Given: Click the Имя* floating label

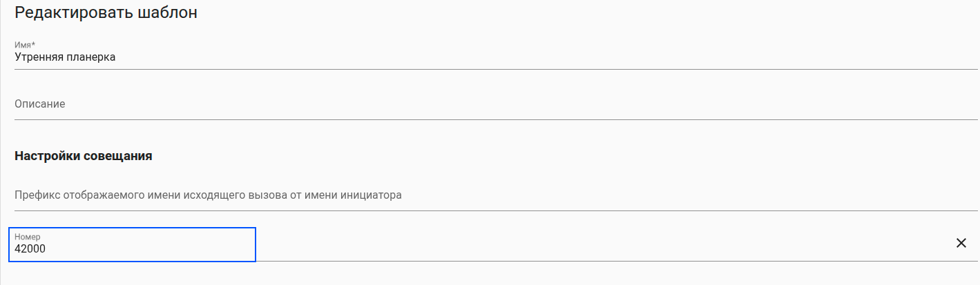Looking at the screenshot, I should (x=25, y=46).
